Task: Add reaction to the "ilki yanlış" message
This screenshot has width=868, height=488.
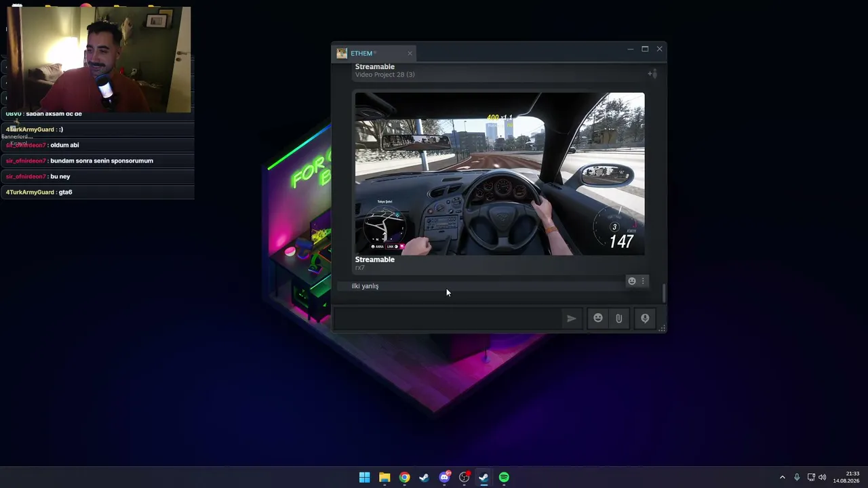Action: 631,281
